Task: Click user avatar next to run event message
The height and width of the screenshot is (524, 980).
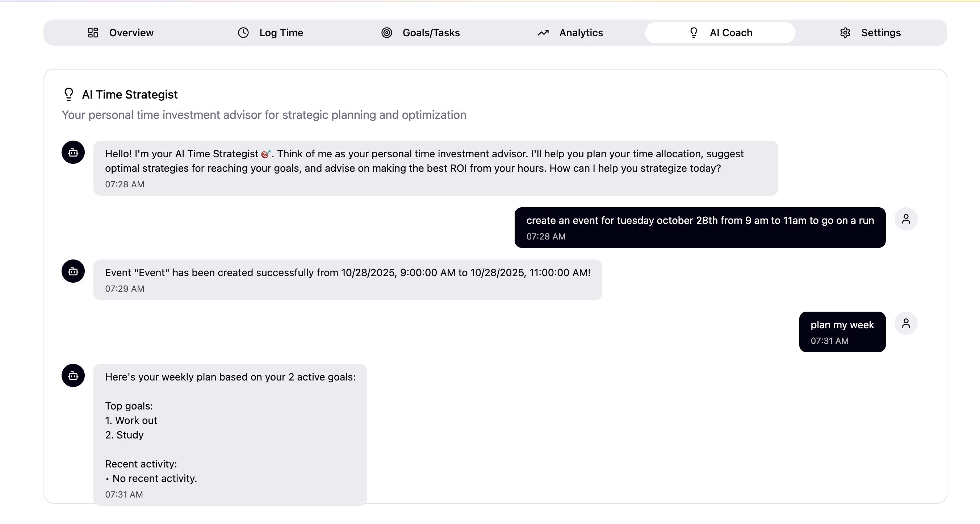Action: (x=906, y=219)
